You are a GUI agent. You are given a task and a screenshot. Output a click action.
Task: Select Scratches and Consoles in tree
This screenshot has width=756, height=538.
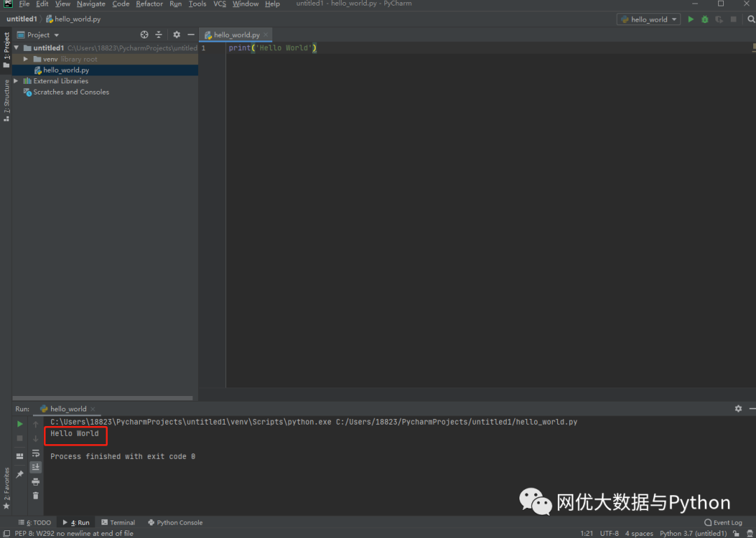[x=71, y=92]
